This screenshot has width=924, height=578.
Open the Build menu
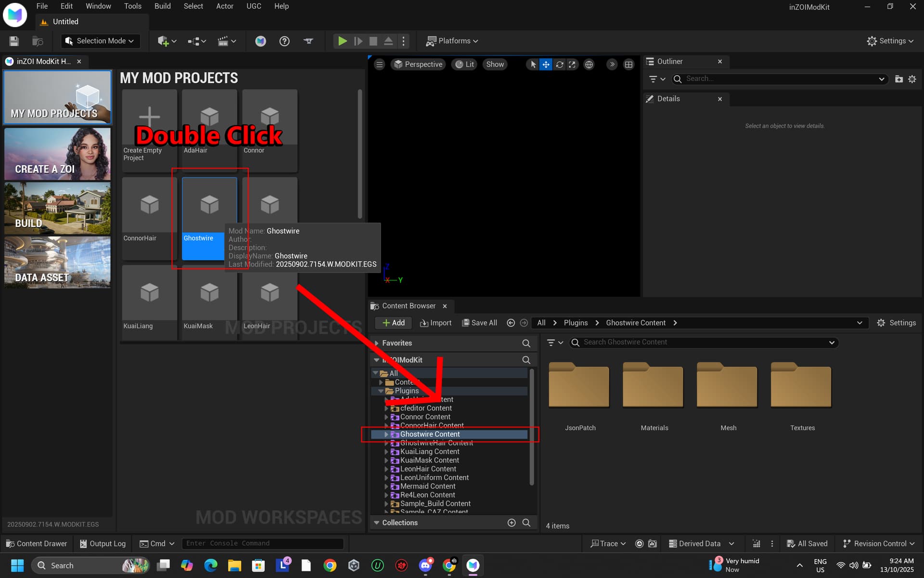coord(162,6)
